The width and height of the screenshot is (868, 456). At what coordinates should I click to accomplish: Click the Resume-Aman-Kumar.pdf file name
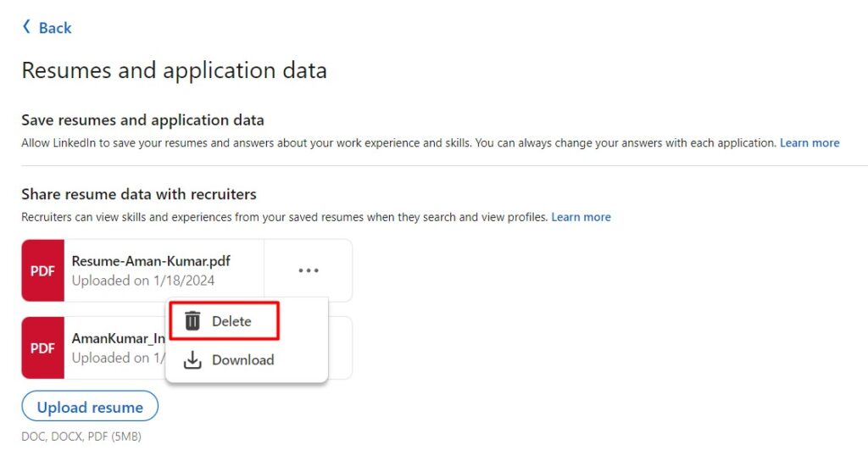pos(151,261)
